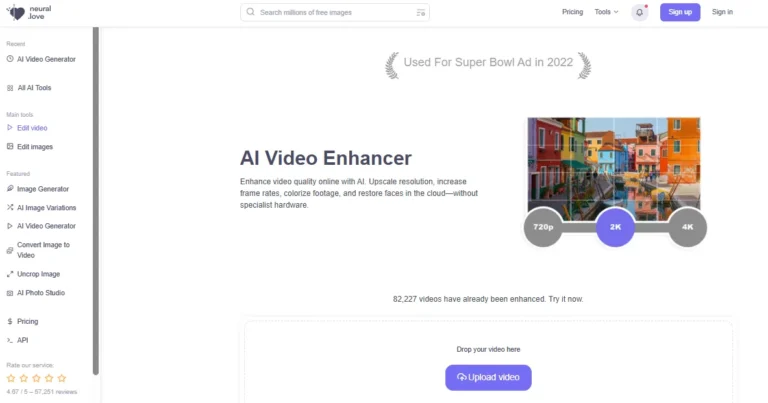Viewport: 768px width, 403px height.
Task: Select Edit video in sidebar
Action: coord(32,128)
